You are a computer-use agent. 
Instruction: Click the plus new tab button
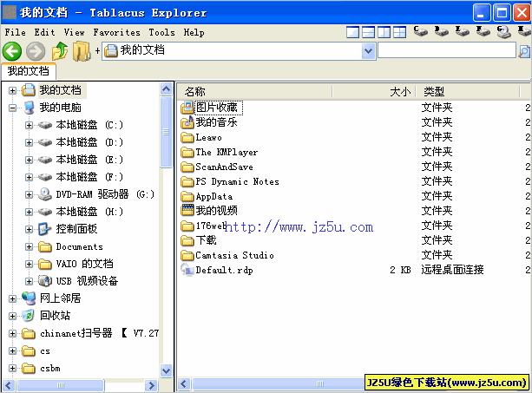(97, 51)
